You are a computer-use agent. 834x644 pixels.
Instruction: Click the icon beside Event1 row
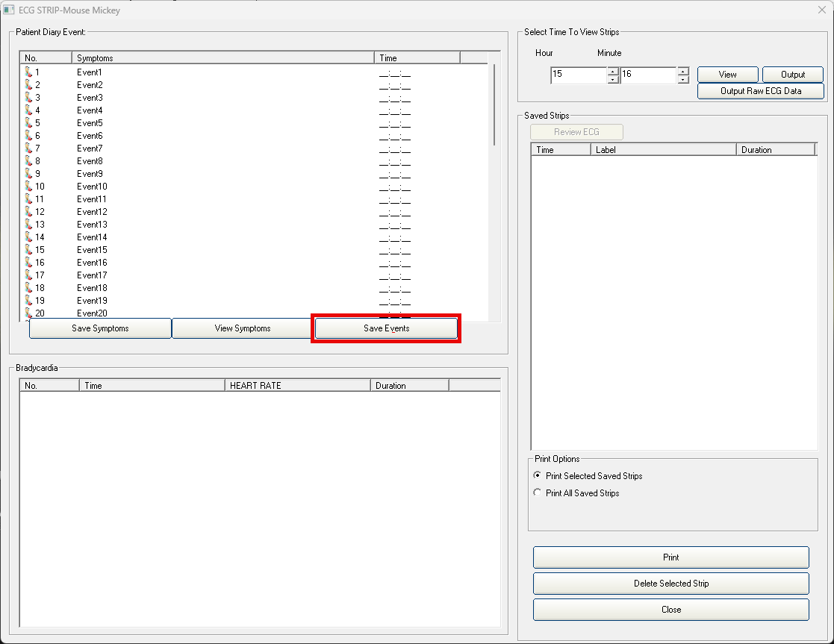coord(28,72)
